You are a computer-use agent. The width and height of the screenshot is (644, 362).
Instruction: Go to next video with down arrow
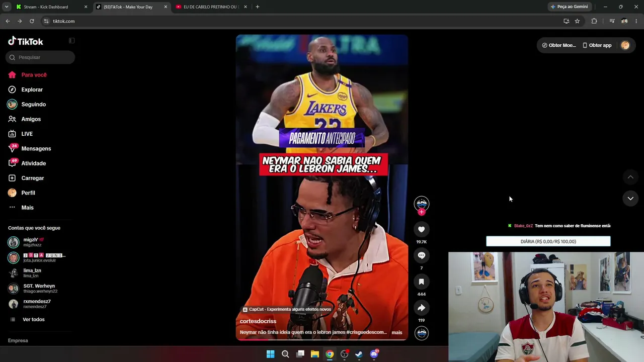(630, 199)
